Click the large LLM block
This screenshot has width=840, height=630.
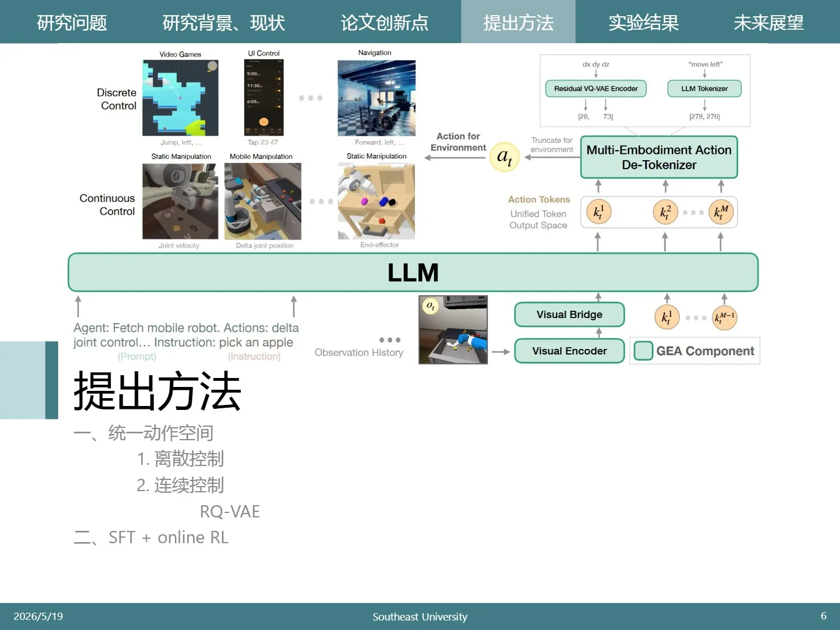(x=413, y=272)
